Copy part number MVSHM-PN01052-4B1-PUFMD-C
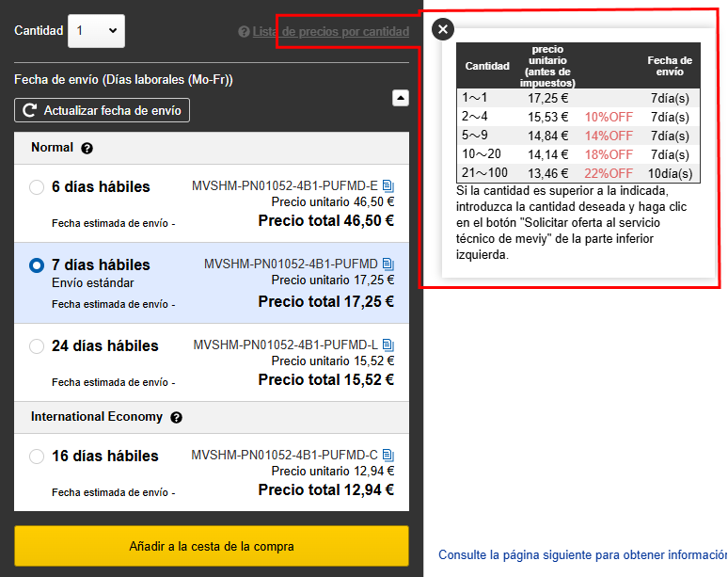Image resolution: width=728 pixels, height=577 pixels. 388,456
